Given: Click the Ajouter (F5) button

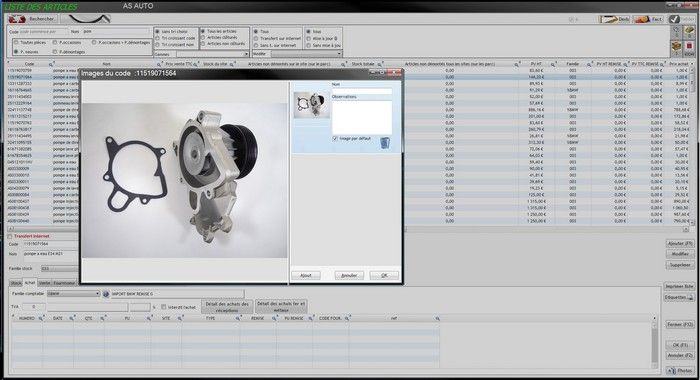Looking at the screenshot, I should (x=680, y=244).
